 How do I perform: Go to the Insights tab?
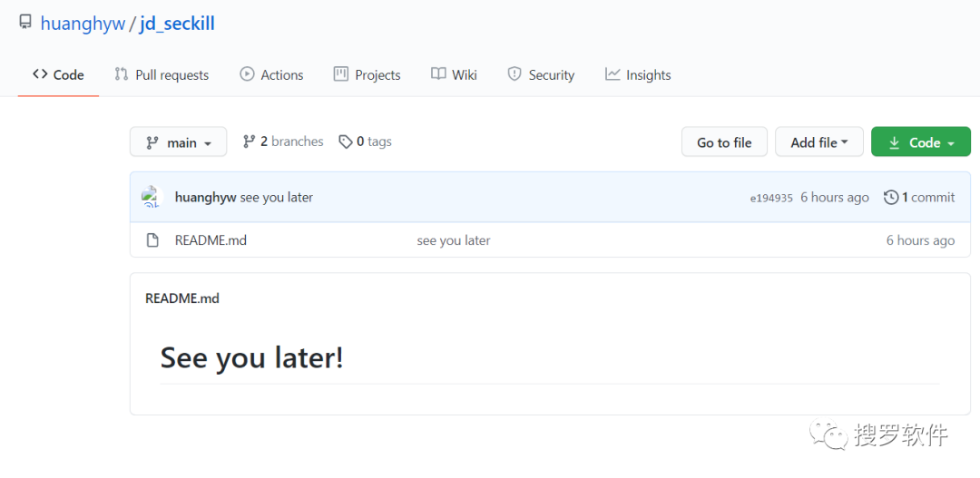coord(638,75)
